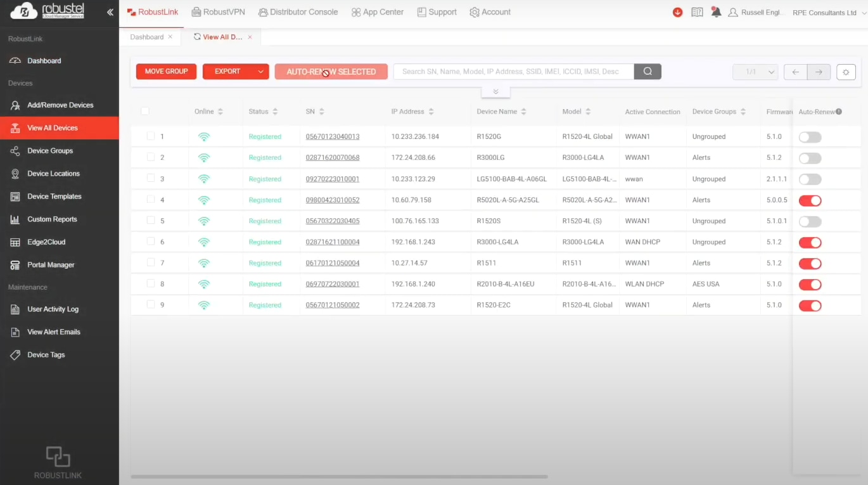The width and height of the screenshot is (868, 485).
Task: Collapse the sidebar with double chevron icon
Action: (110, 12)
